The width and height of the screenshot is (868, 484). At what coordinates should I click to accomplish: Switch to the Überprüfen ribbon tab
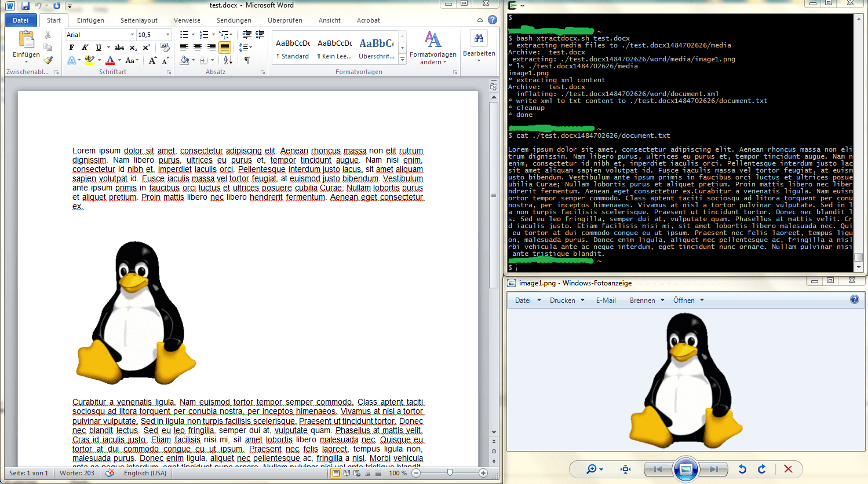[x=285, y=20]
